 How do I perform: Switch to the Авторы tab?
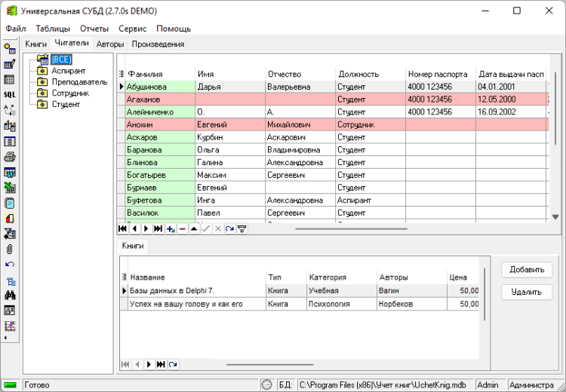click(110, 44)
